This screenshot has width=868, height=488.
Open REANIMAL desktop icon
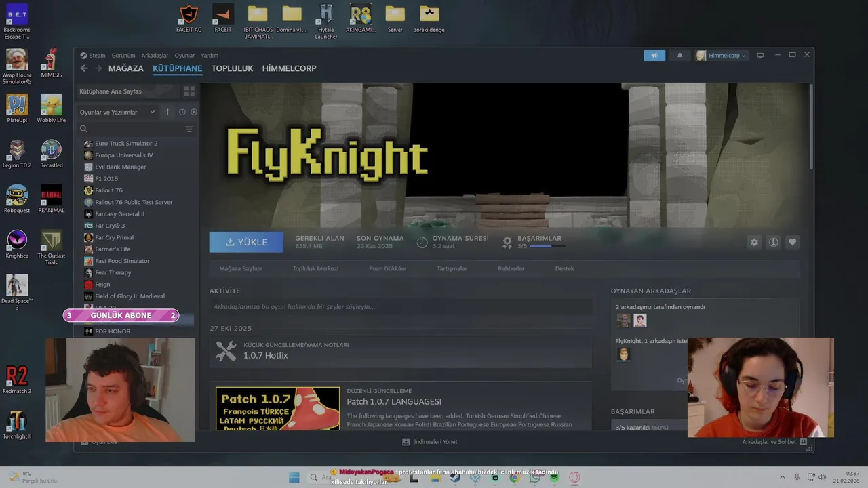click(51, 199)
